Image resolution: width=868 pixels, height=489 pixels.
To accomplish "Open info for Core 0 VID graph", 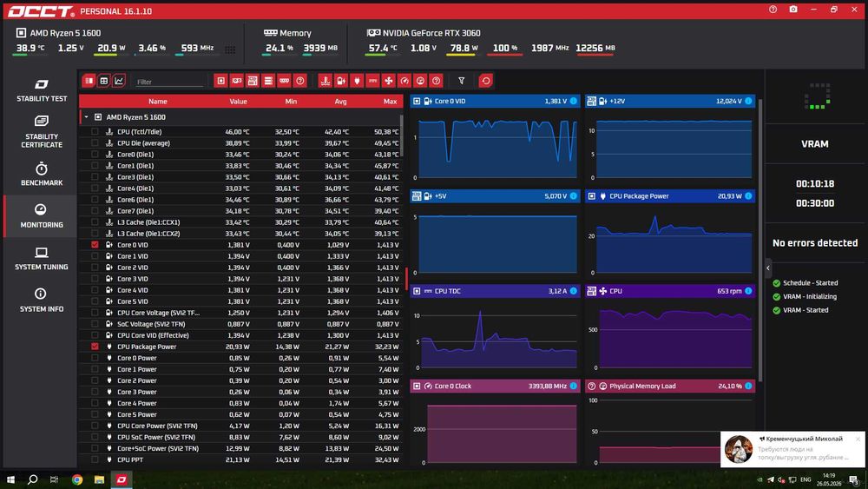I will click(574, 101).
